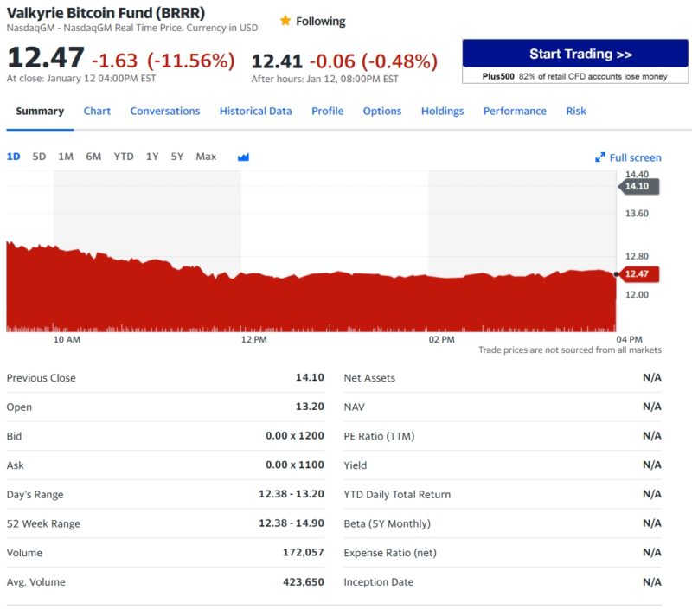Switch chart to 5D range

[x=39, y=157]
